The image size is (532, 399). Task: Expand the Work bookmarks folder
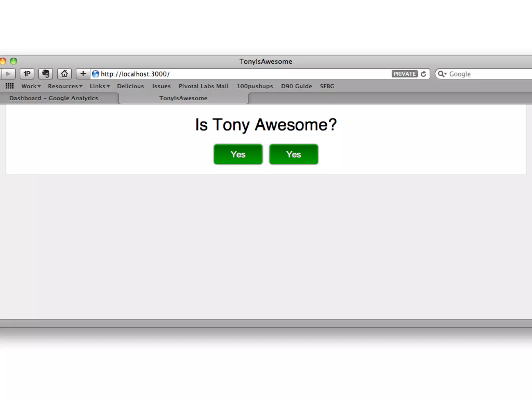tap(31, 86)
